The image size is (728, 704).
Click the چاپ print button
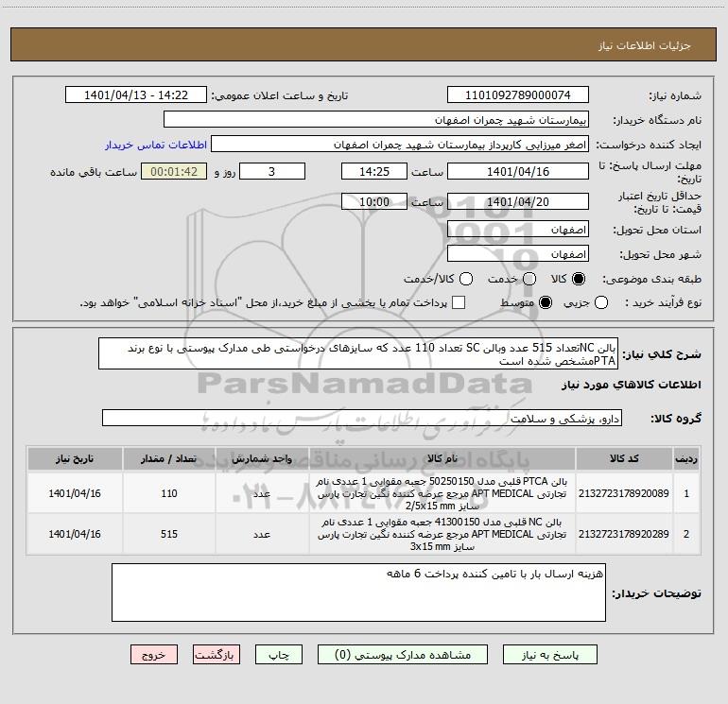pos(279,654)
